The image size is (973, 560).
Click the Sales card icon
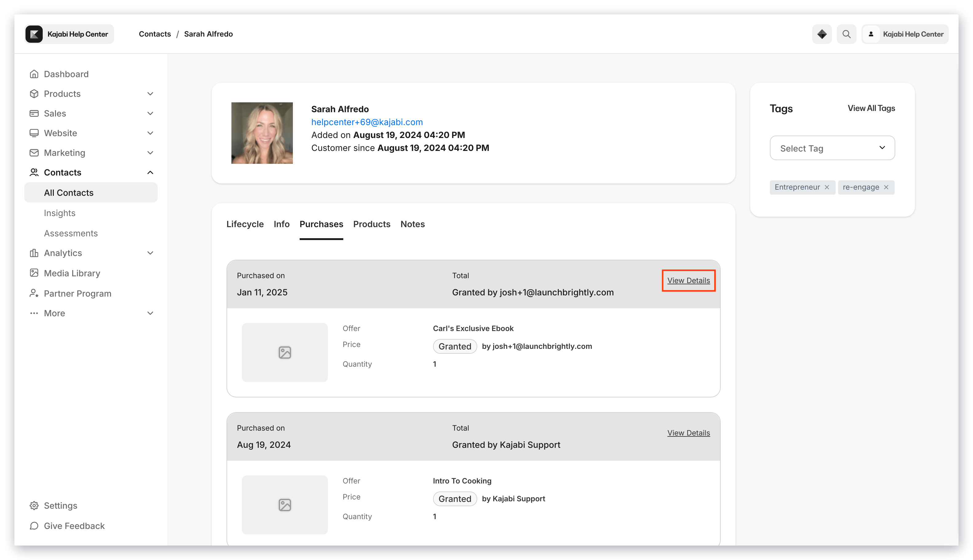[34, 113]
